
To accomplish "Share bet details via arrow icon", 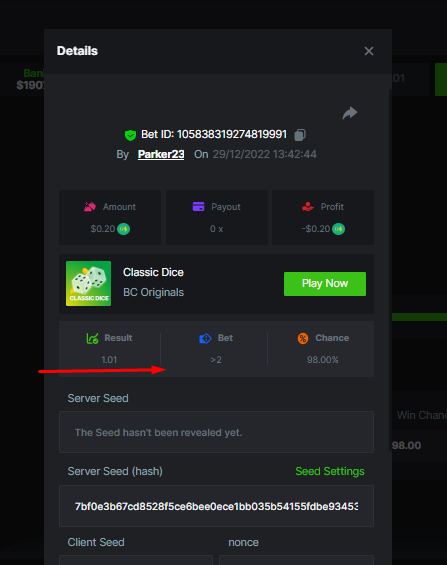I will [350, 113].
